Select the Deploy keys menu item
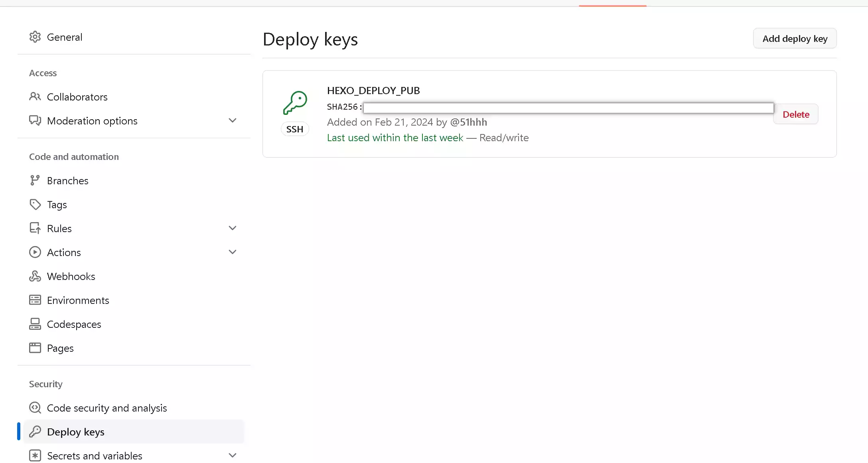The image size is (868, 463). click(x=76, y=432)
